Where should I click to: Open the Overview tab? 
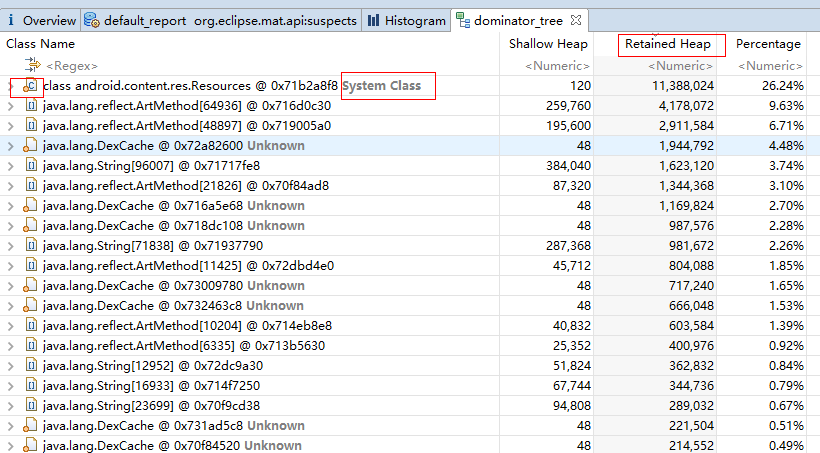pyautogui.click(x=49, y=20)
